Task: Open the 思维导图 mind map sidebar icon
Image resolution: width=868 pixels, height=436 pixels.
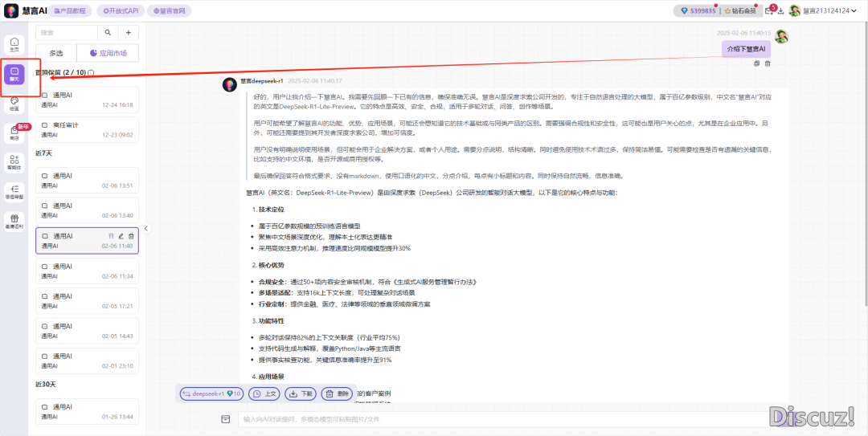Action: coord(14,192)
